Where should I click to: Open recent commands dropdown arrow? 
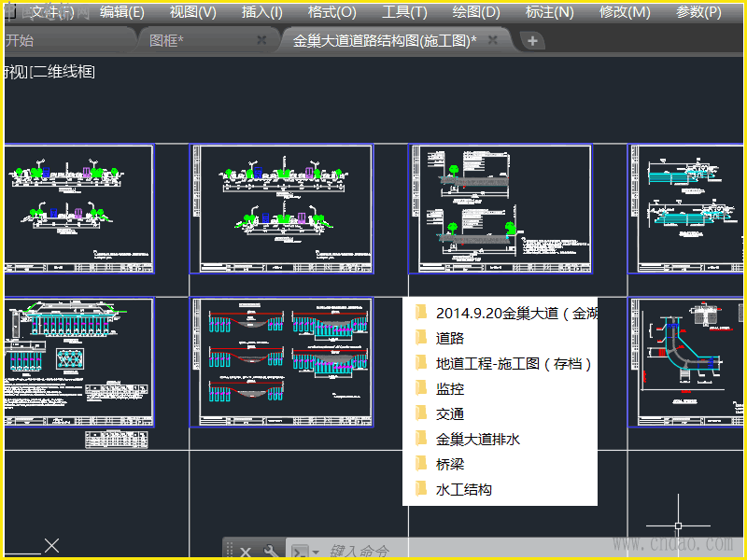(316, 553)
